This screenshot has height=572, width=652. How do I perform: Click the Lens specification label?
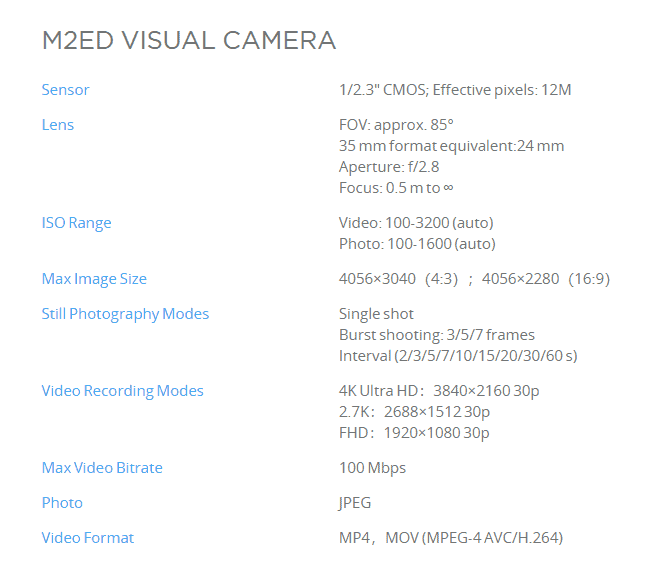tap(58, 125)
